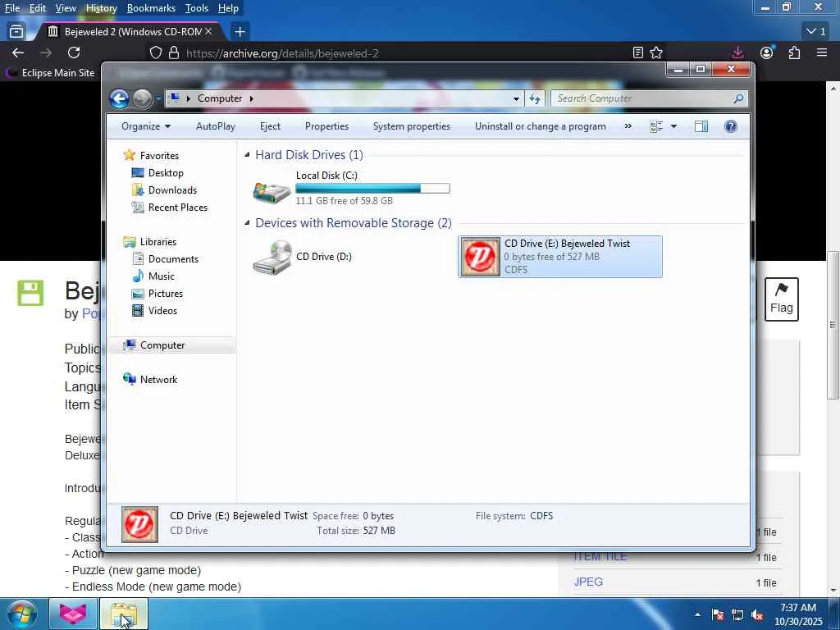Image resolution: width=840 pixels, height=630 pixels.
Task: Click the archive.org URL bar
Action: click(x=396, y=53)
